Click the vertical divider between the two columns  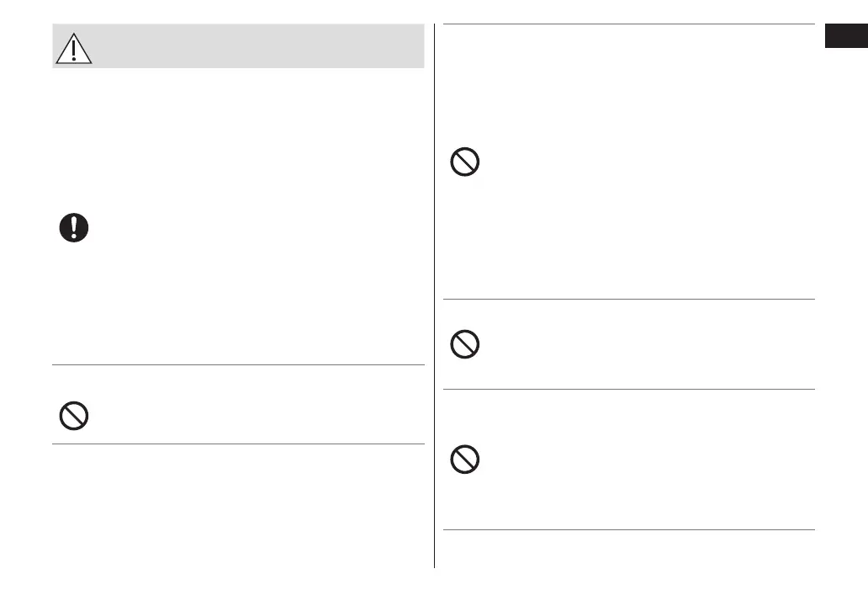435,295
